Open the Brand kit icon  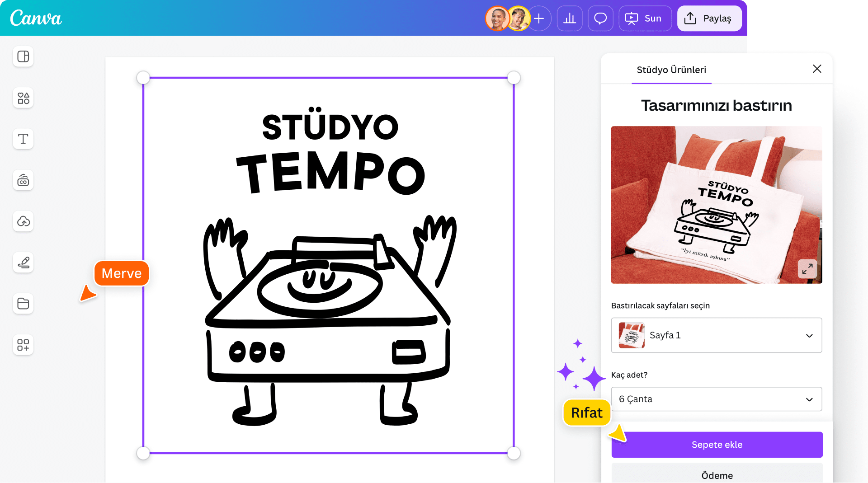click(23, 181)
